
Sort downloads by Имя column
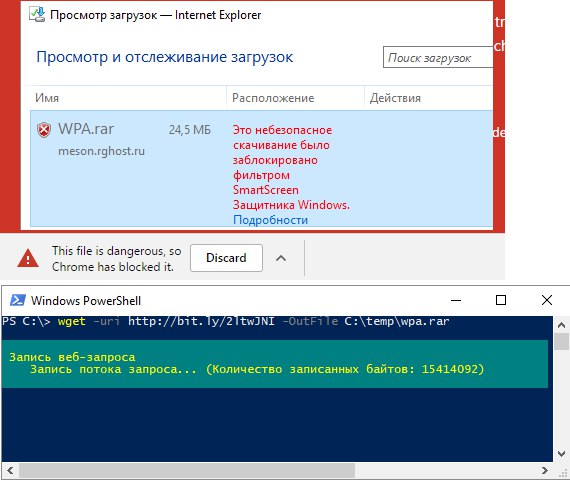coord(47,98)
